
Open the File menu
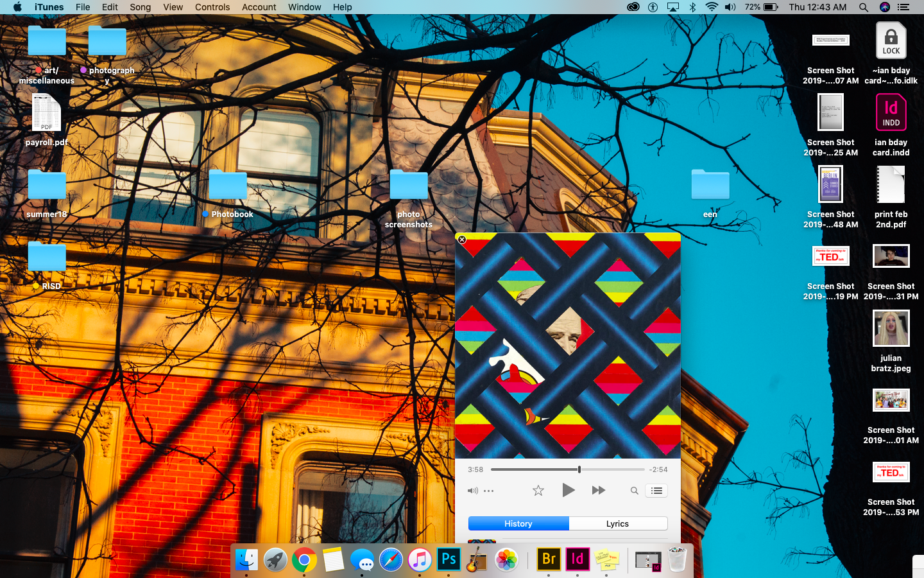coord(83,7)
